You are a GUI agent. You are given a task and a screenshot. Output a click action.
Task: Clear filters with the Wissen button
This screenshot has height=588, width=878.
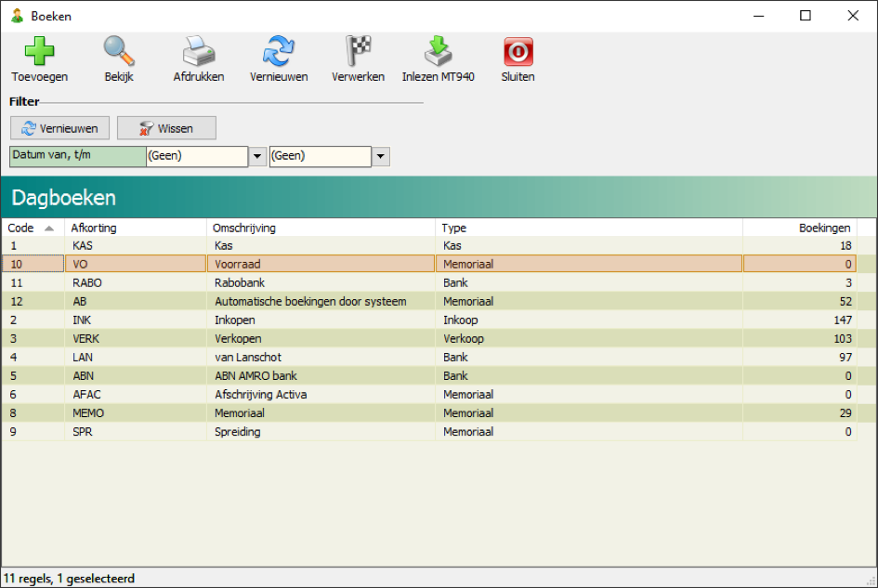point(166,128)
